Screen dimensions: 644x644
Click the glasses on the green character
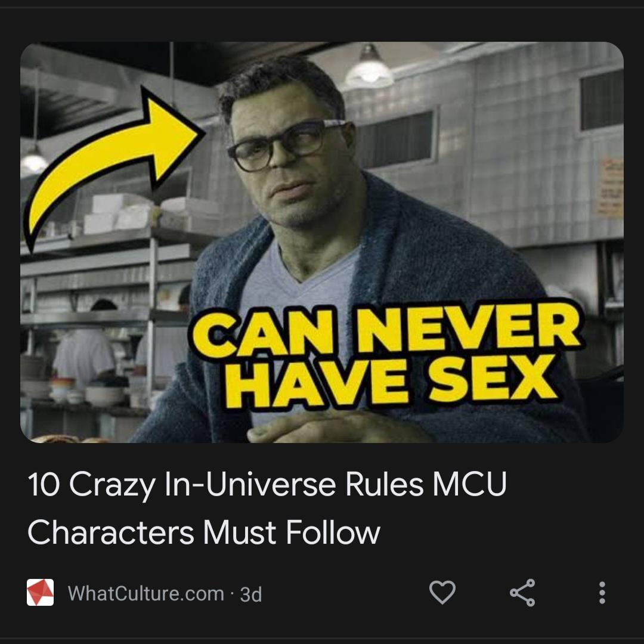click(x=283, y=145)
